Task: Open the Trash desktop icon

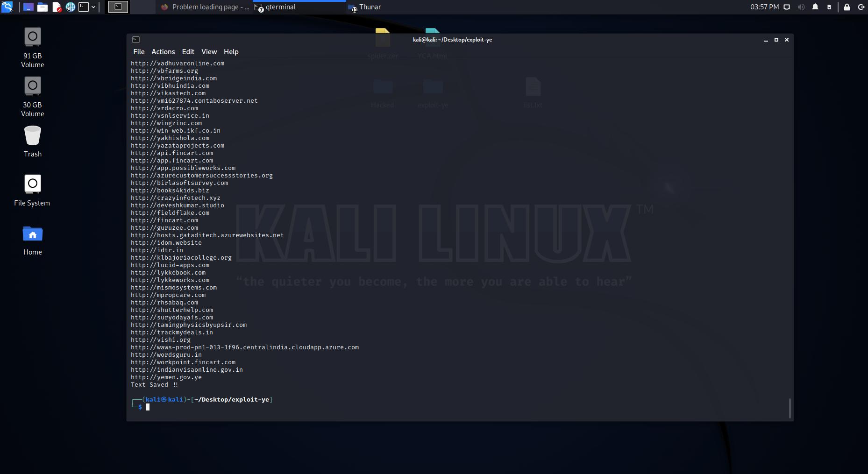Action: (x=33, y=141)
